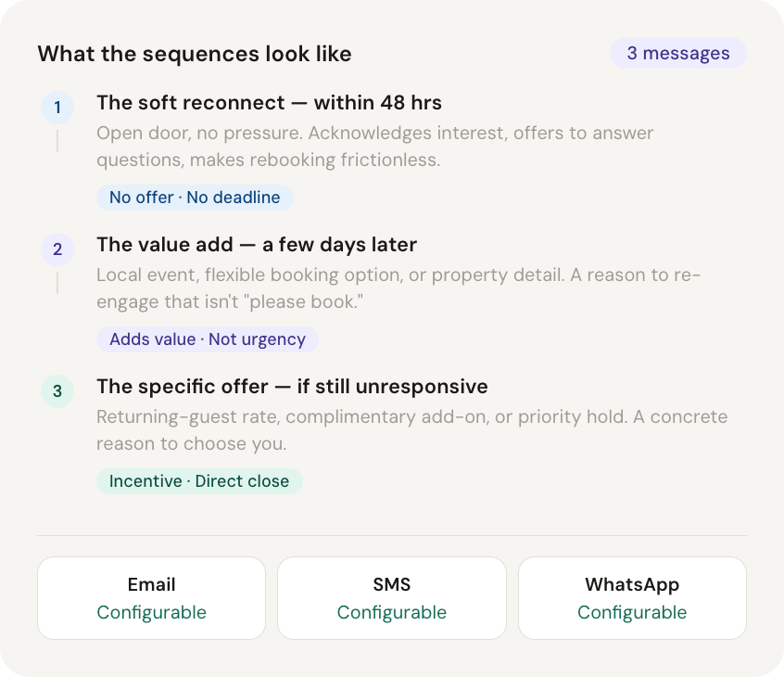
Task: Select the Email channel card
Action: click(x=151, y=598)
